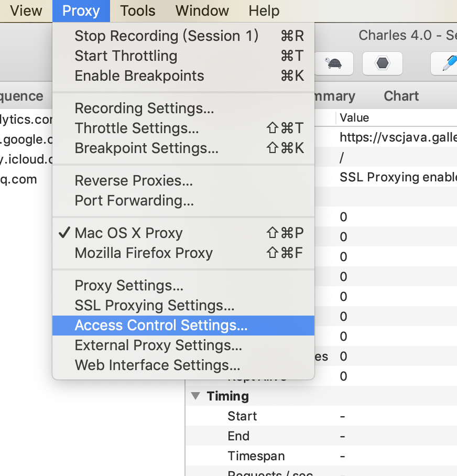Select the host row ending in lytics.com

[x=26, y=120]
